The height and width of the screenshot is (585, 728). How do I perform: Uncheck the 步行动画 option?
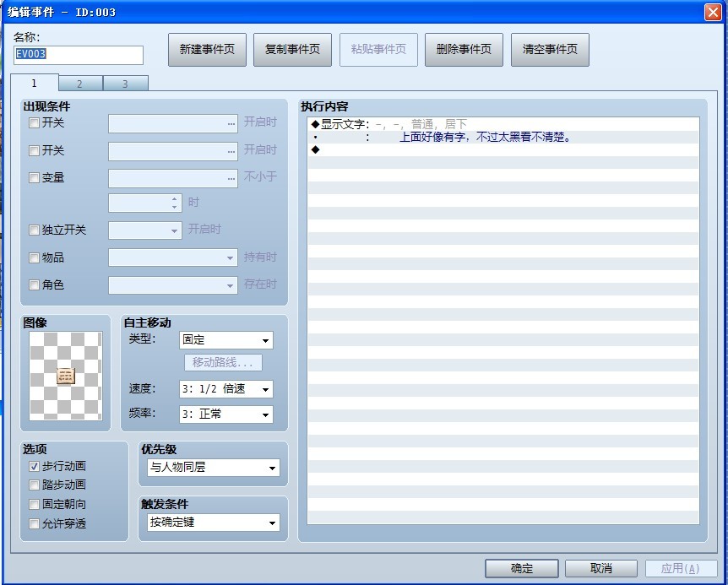pos(34,466)
